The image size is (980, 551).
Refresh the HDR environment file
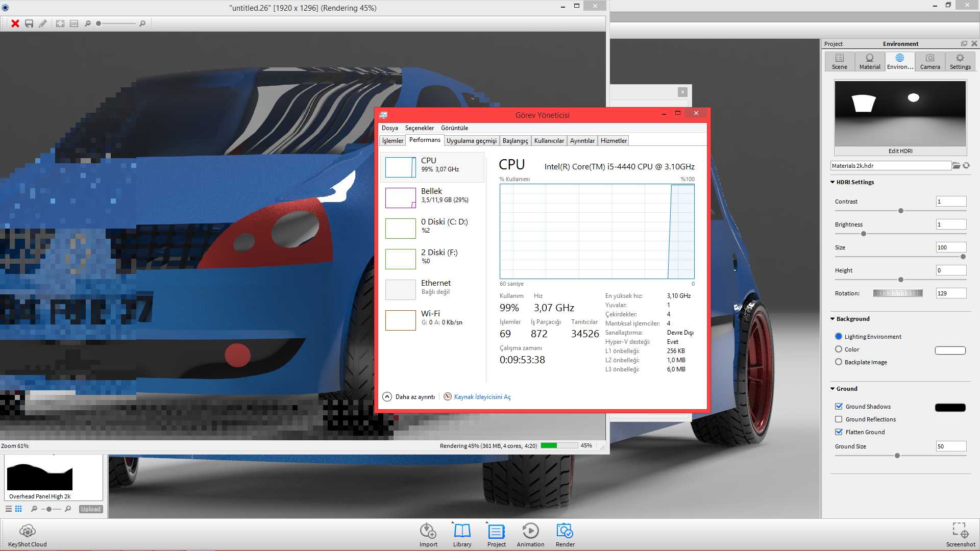(966, 166)
